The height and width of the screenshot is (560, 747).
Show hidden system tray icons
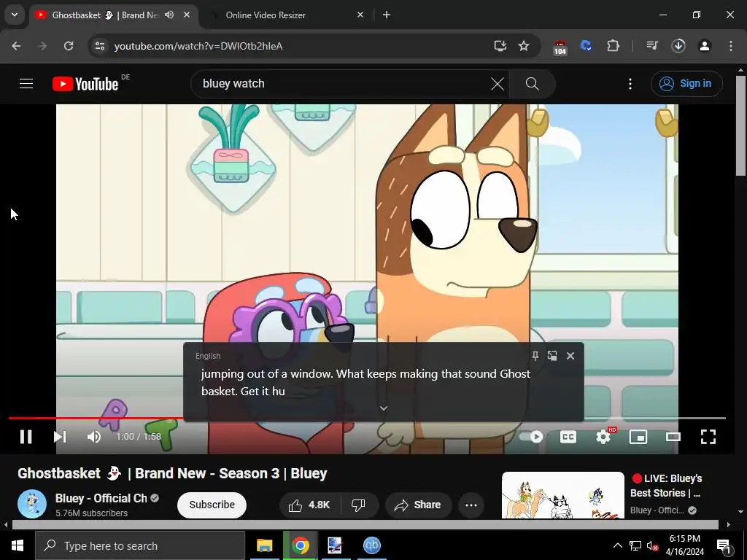617,545
